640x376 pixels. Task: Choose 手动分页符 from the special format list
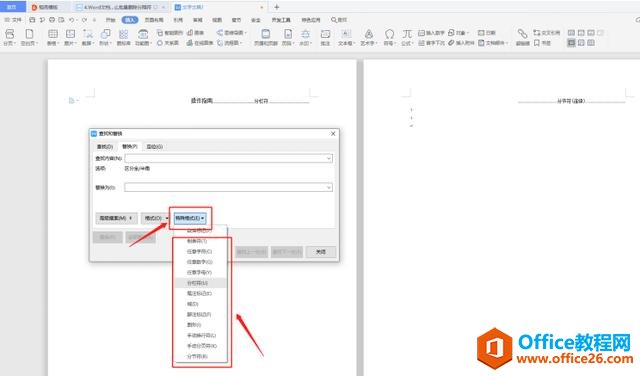pyautogui.click(x=200, y=346)
